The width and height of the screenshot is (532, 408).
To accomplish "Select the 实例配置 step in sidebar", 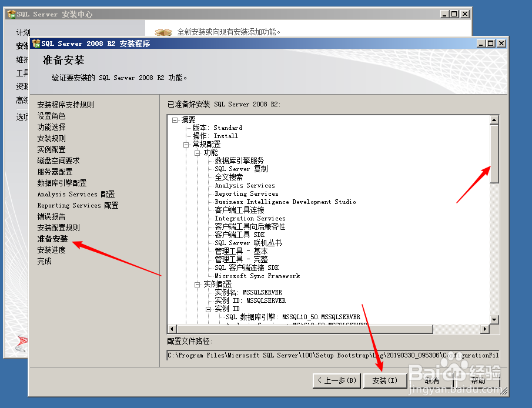I will click(x=51, y=150).
